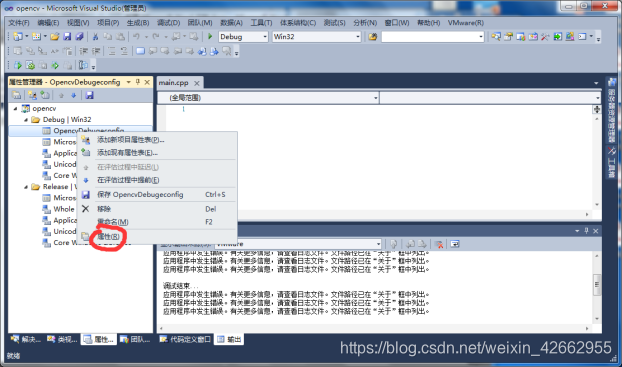Click the Cut scissors icon
The height and width of the screenshot is (367, 622).
click(x=95, y=37)
